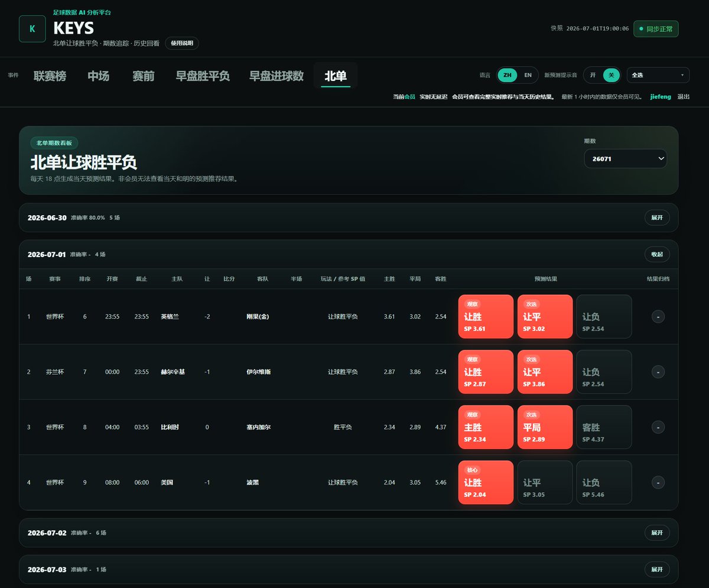Open the 早盘胜平负 tab
Viewport: 709px width, 588px height.
tap(203, 76)
